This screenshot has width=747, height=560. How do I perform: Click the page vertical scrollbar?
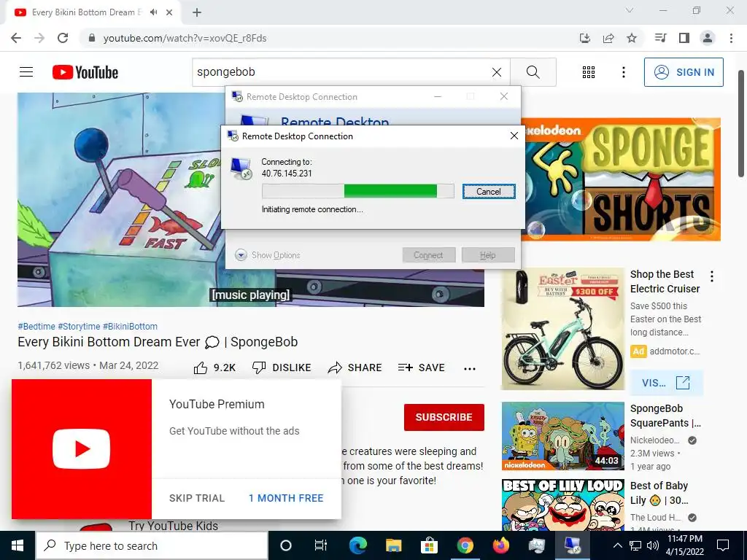click(742, 124)
